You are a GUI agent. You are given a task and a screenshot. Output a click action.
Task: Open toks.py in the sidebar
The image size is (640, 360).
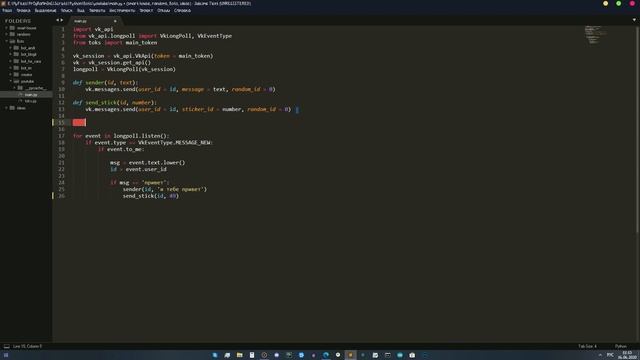[x=26, y=101]
